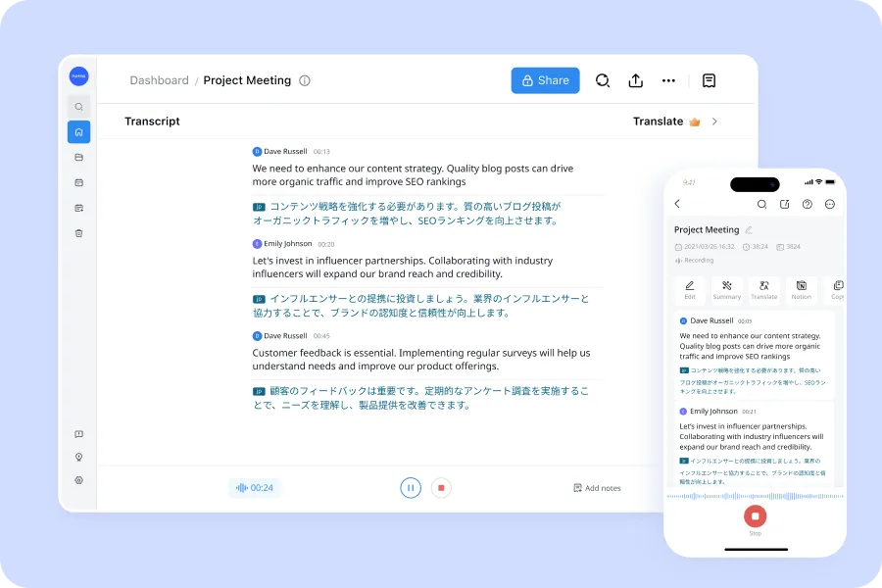Screen dimensions: 882x588
Task: Open the notes panel icon in desktop header
Action: (709, 80)
